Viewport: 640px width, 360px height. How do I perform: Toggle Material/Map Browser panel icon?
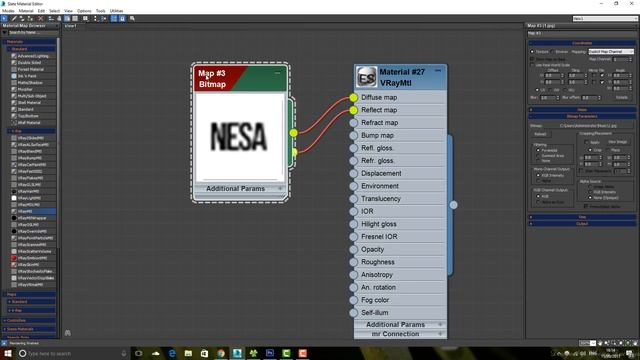tap(113, 18)
